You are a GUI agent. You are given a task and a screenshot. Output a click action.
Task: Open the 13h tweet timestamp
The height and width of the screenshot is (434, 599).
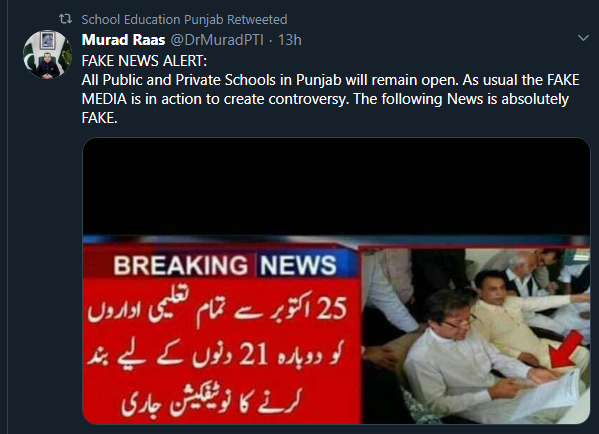290,40
